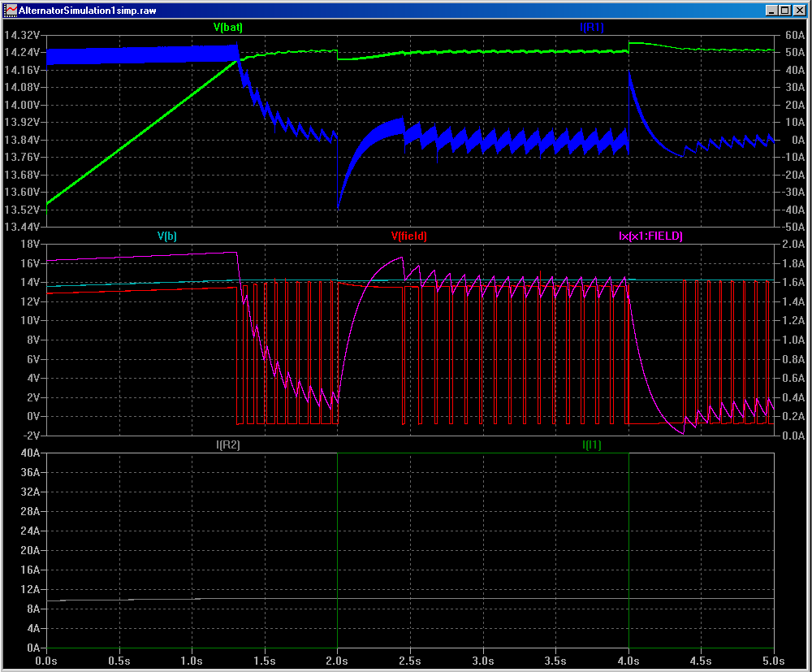Screen dimensions: 812x672
Task: Click the 60A right axis label
Action: (795, 35)
